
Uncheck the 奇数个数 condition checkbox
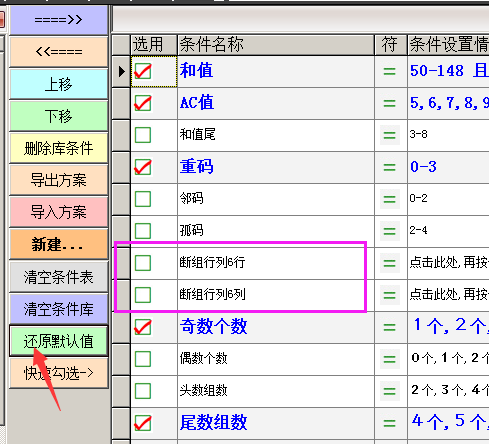click(x=143, y=327)
